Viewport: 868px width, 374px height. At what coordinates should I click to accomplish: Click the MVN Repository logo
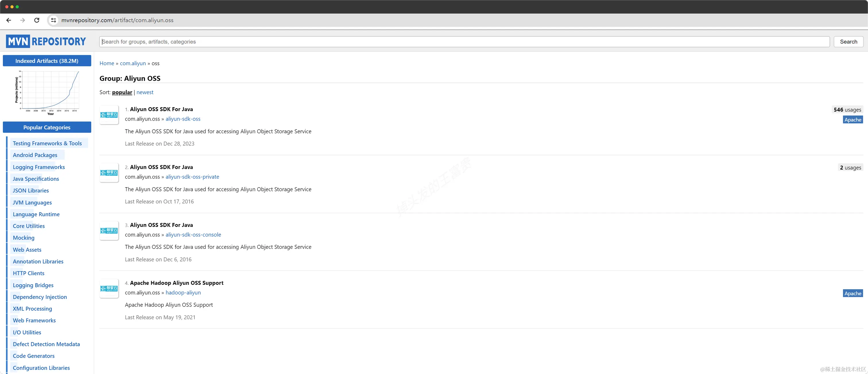coord(46,41)
